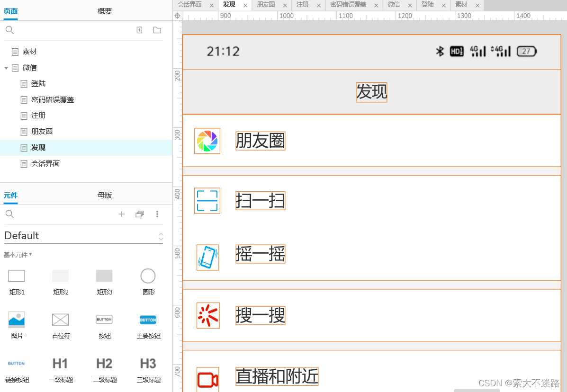Close the 发现 document tab
This screenshot has height=392, width=567.
[245, 5]
